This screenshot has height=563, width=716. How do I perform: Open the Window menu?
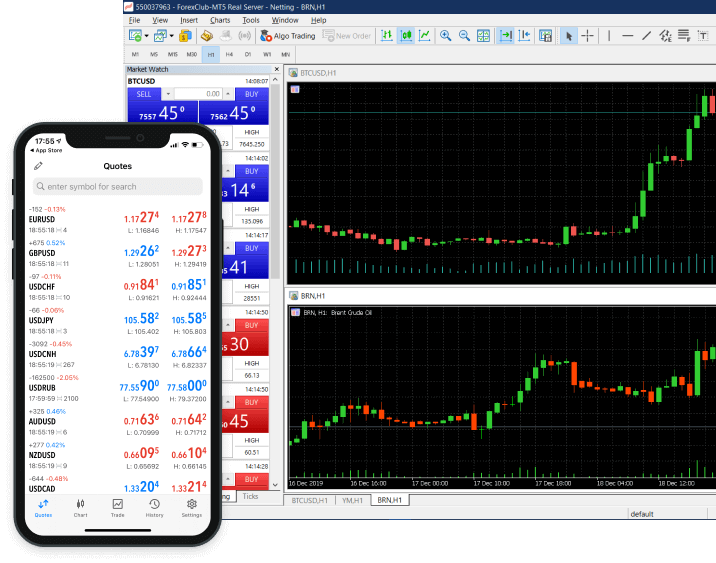click(285, 20)
